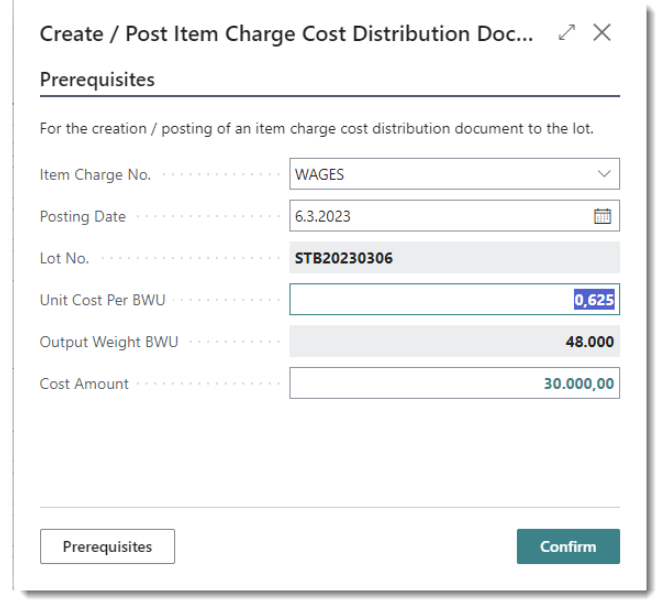Open the Posting Date calendar picker
Viewport: 657px width, 605px height.
coord(603,216)
